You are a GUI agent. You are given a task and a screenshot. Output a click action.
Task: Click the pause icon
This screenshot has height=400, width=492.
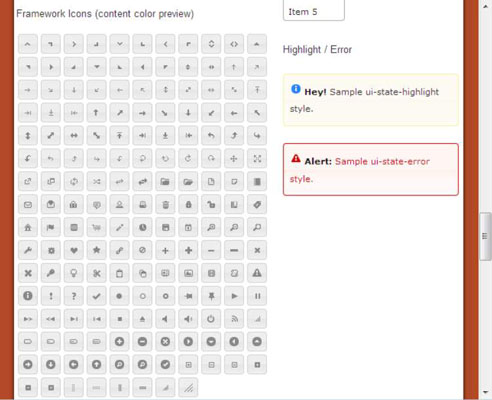257,296
